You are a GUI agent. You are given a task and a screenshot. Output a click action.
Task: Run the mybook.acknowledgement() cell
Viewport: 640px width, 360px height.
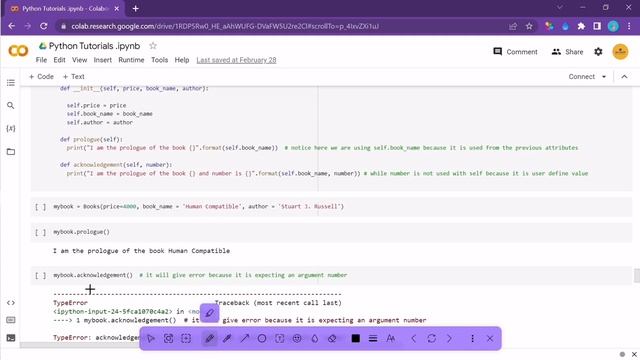40,276
